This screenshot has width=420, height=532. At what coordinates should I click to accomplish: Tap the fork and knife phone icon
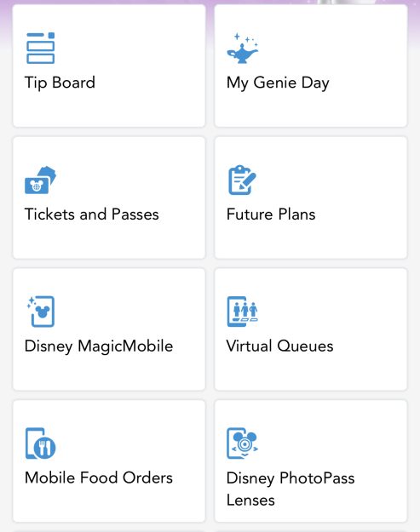click(40, 443)
